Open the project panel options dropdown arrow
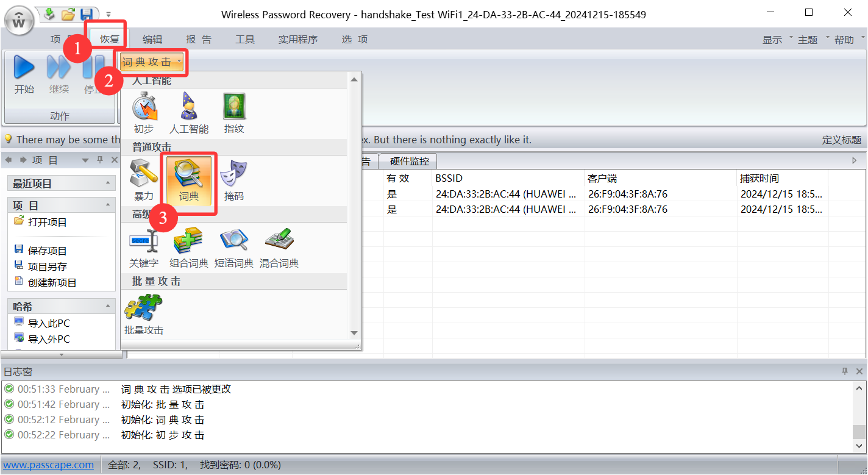This screenshot has width=868, height=475. point(85,160)
